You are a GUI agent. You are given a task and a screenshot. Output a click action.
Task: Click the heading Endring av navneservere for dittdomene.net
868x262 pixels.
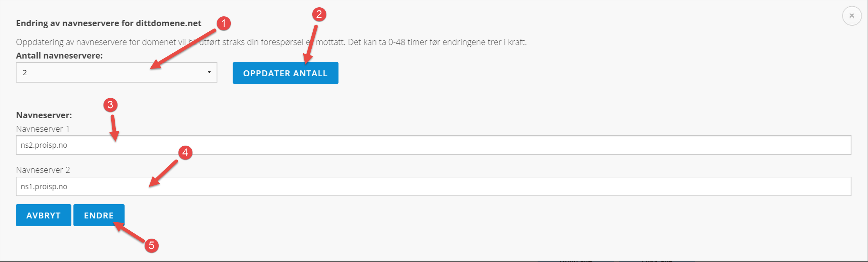point(109,23)
